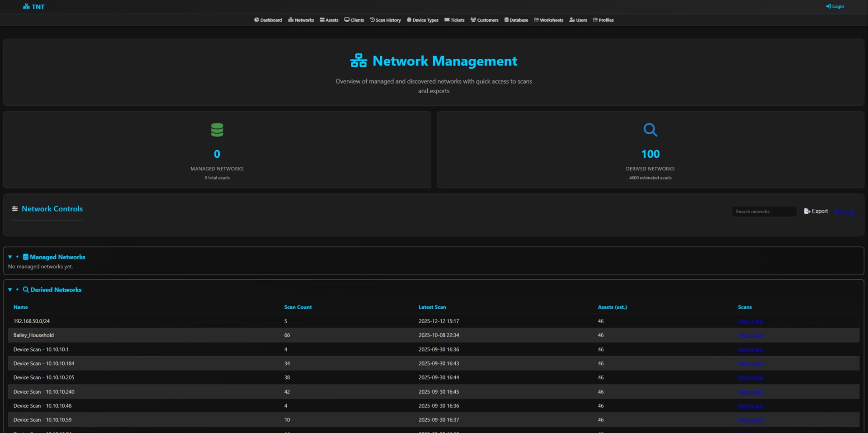Click the magnifier icon above Derived Networks count
The image size is (868, 433).
tap(650, 130)
